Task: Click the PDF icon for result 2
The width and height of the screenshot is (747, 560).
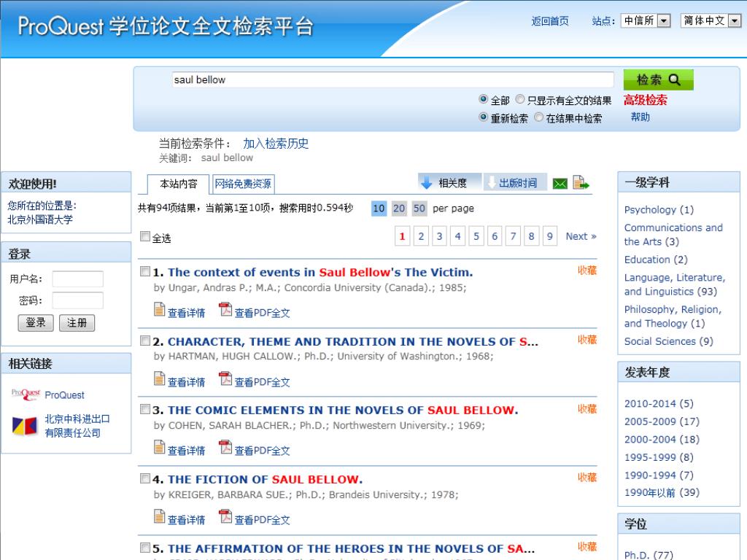Action: (x=225, y=378)
